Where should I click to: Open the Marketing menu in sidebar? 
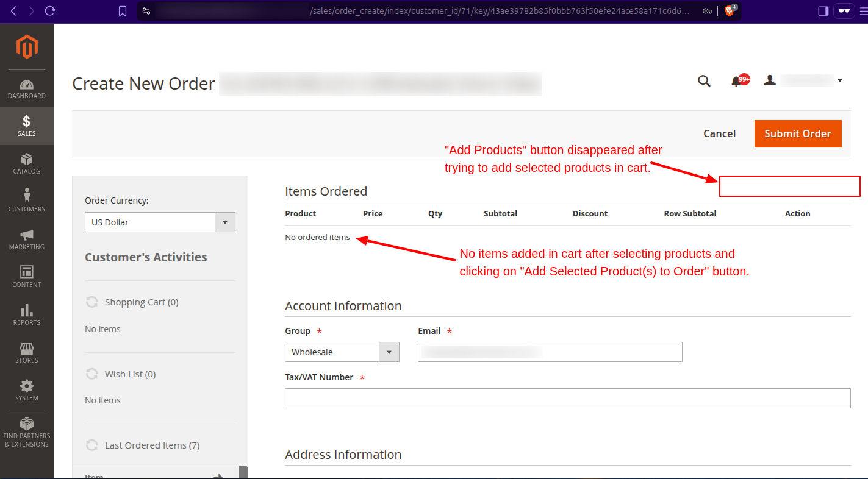pos(27,239)
